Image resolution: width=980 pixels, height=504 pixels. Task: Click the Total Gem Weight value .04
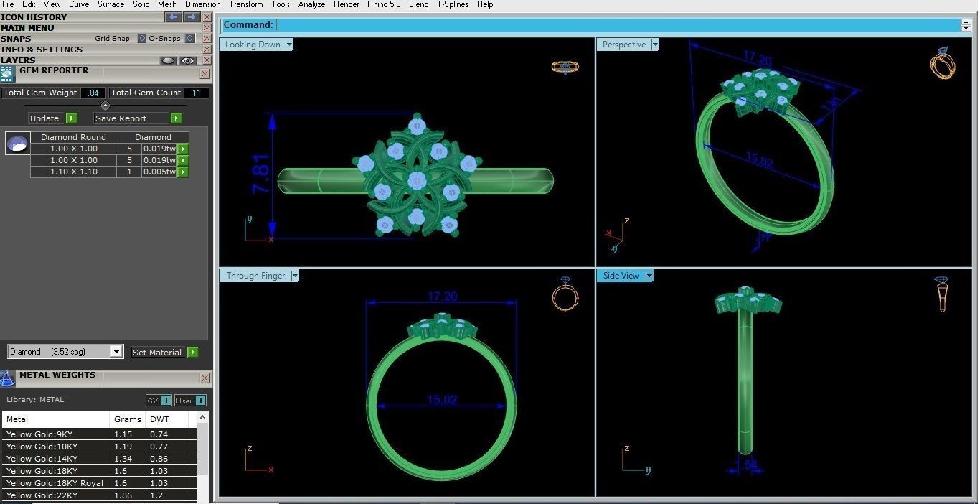coord(93,93)
